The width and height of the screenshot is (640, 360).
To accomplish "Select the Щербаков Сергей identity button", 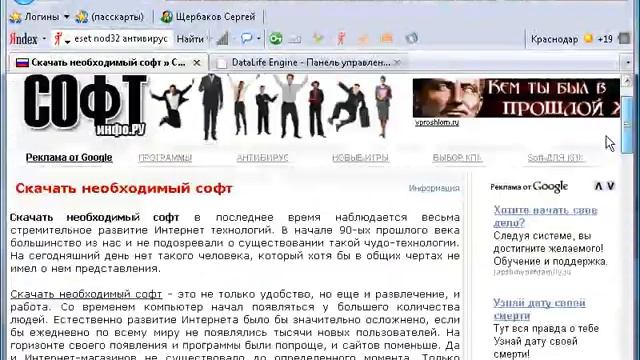I will [208, 17].
